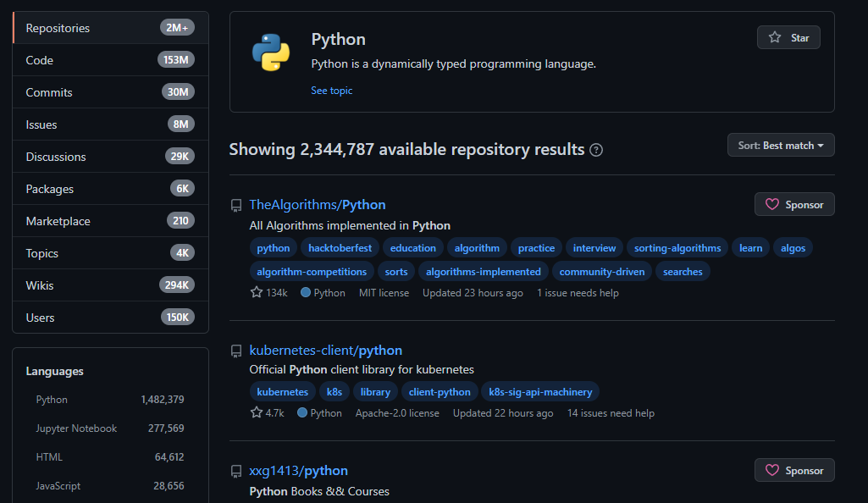The image size is (868, 503).
Task: Click the library topic tag
Action: (375, 392)
